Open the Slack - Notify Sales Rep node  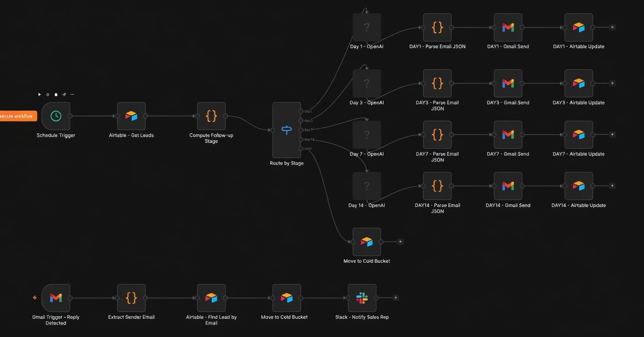click(x=362, y=298)
